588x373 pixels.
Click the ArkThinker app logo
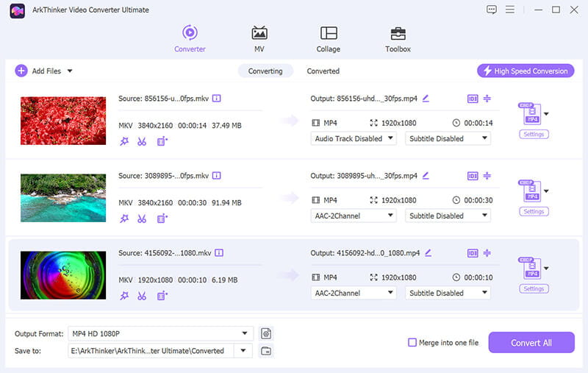17,10
